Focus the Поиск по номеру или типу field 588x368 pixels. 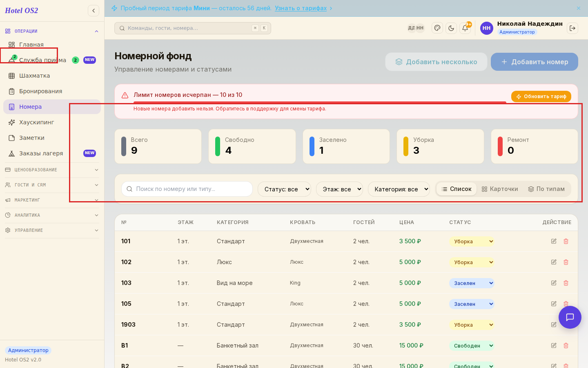pyautogui.click(x=187, y=189)
